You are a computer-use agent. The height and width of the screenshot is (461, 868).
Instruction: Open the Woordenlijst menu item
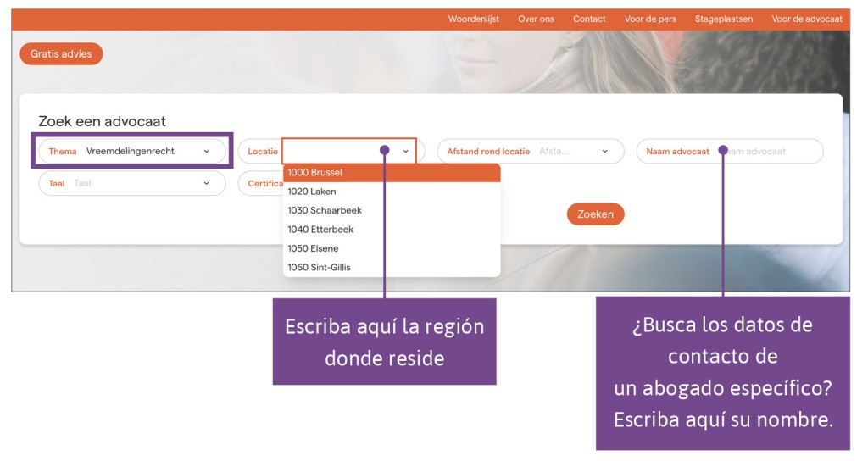tap(473, 19)
